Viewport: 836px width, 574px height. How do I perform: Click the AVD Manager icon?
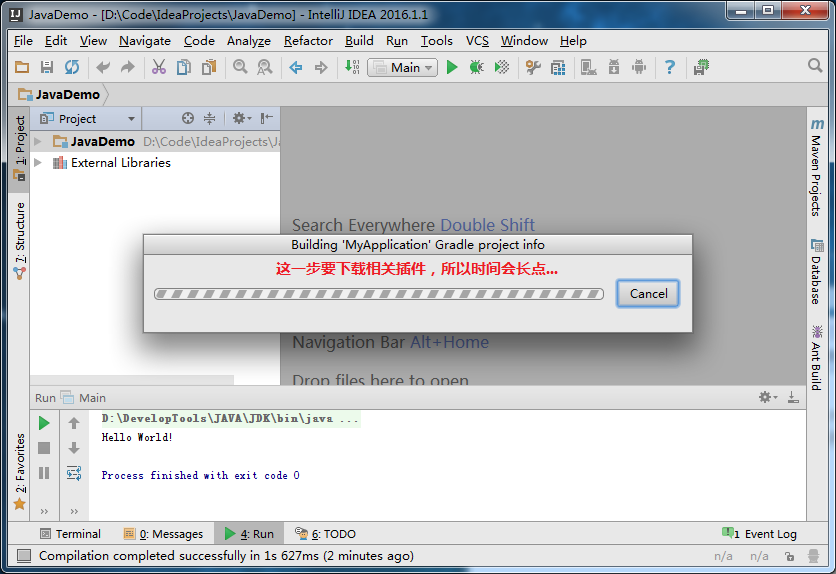[x=589, y=67]
